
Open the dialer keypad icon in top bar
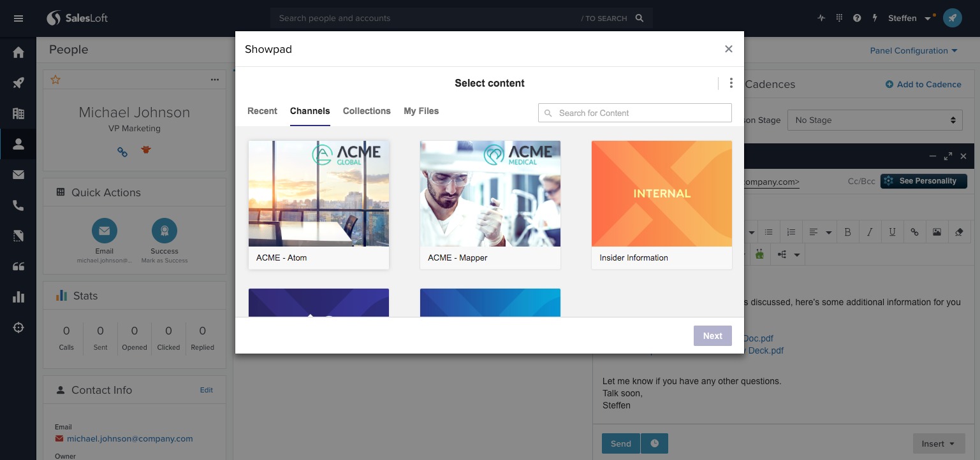point(839,18)
